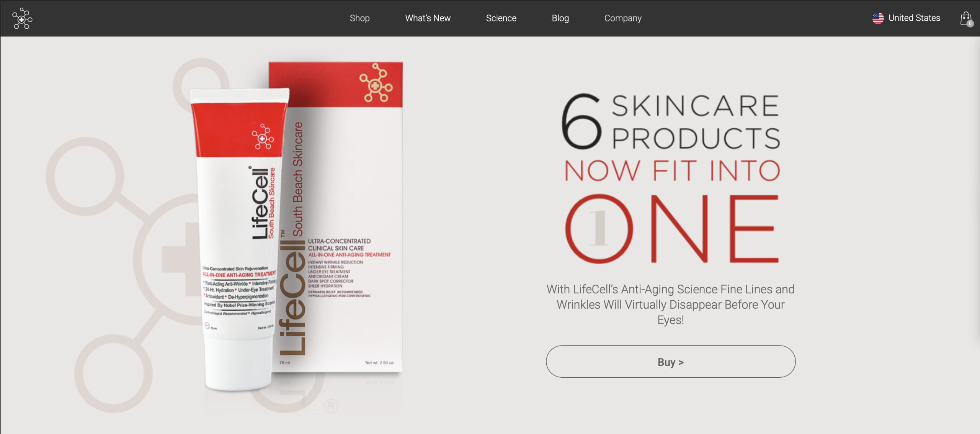Viewport: 980px width, 434px height.
Task: Open the shopping bag cart icon
Action: (966, 18)
